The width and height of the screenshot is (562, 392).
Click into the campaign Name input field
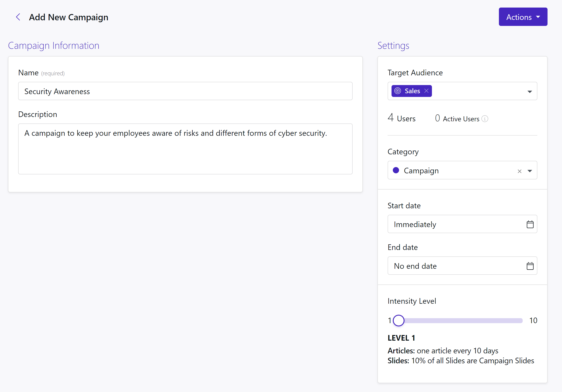click(x=185, y=91)
